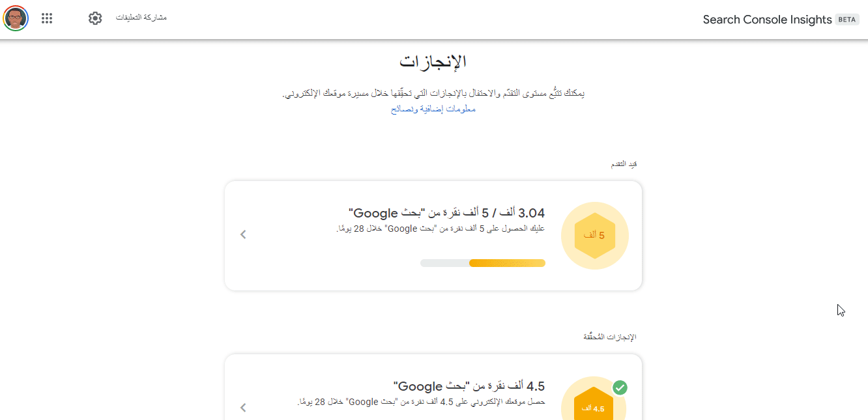Click the 'عليك الحصول على 5 ألف' description
868x420 pixels.
point(440,229)
